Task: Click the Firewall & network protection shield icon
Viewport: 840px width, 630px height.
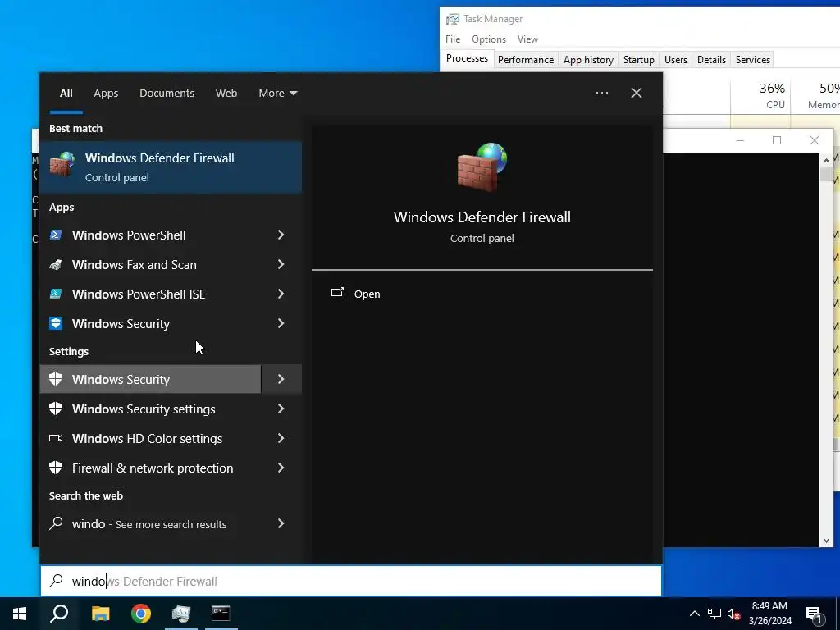Action: 56,468
